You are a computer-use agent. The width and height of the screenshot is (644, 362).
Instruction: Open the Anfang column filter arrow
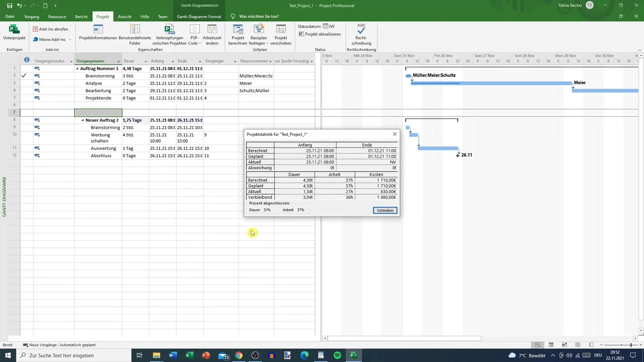(x=173, y=61)
